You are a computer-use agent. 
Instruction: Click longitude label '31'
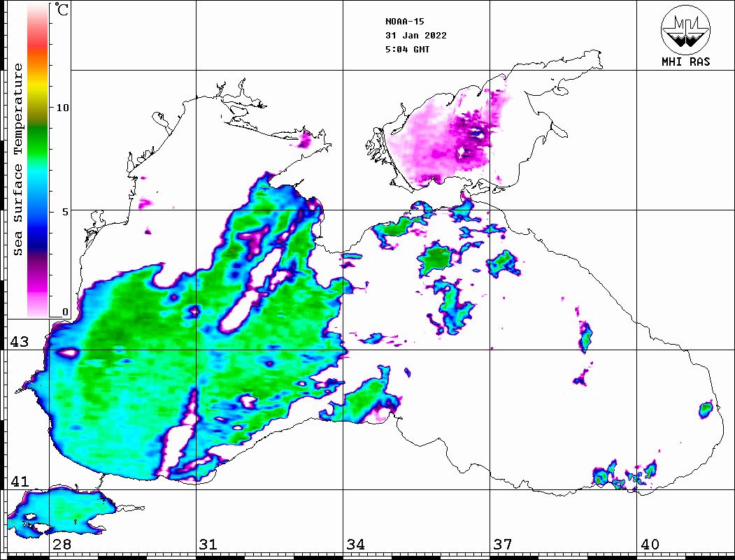pos(208,544)
